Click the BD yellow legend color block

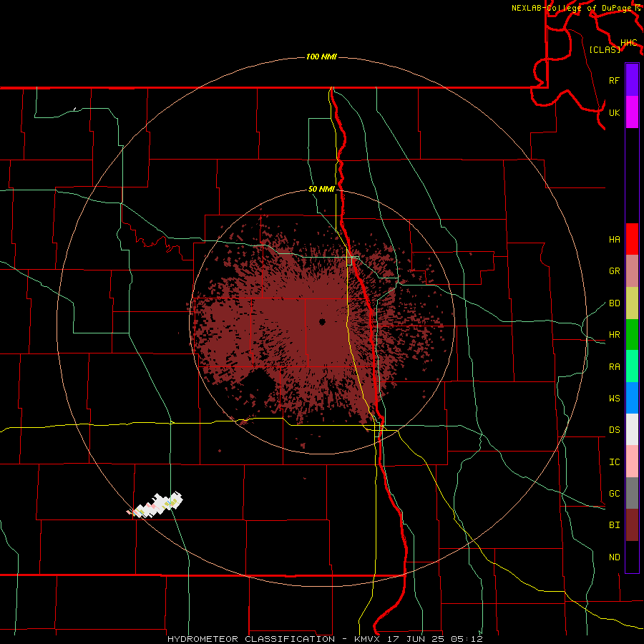click(x=632, y=303)
